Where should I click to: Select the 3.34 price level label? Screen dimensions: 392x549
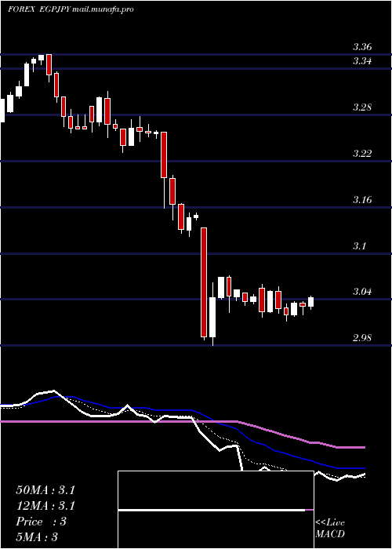(362, 61)
